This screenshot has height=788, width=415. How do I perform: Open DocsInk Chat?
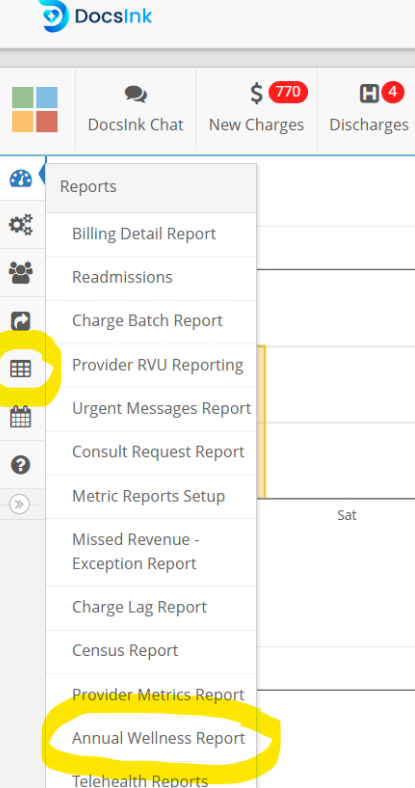[x=136, y=109]
